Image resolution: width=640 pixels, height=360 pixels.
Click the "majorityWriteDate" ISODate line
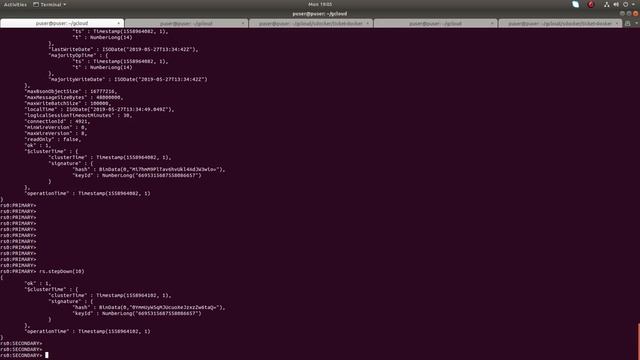pos(128,79)
